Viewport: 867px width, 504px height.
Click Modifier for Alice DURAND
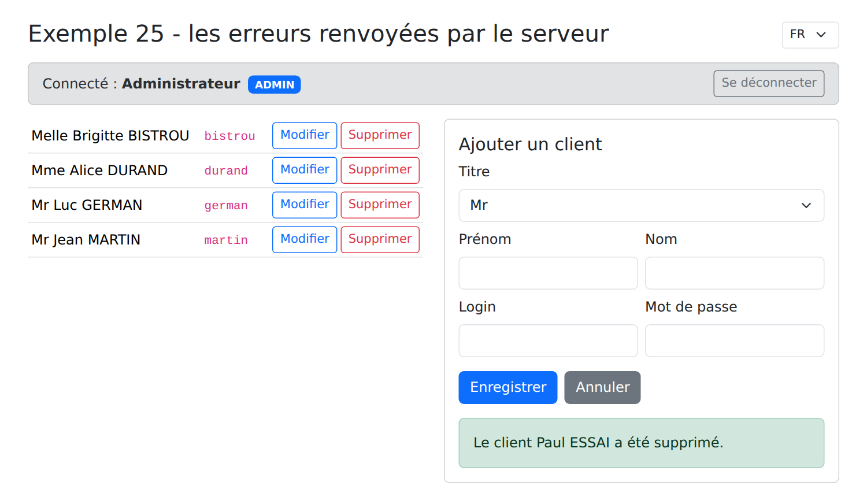pyautogui.click(x=305, y=170)
